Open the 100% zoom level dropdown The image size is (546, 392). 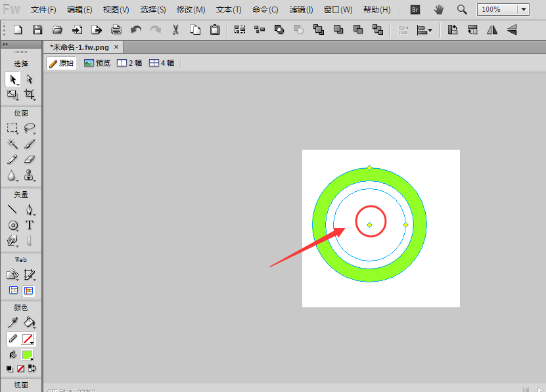[x=503, y=10]
